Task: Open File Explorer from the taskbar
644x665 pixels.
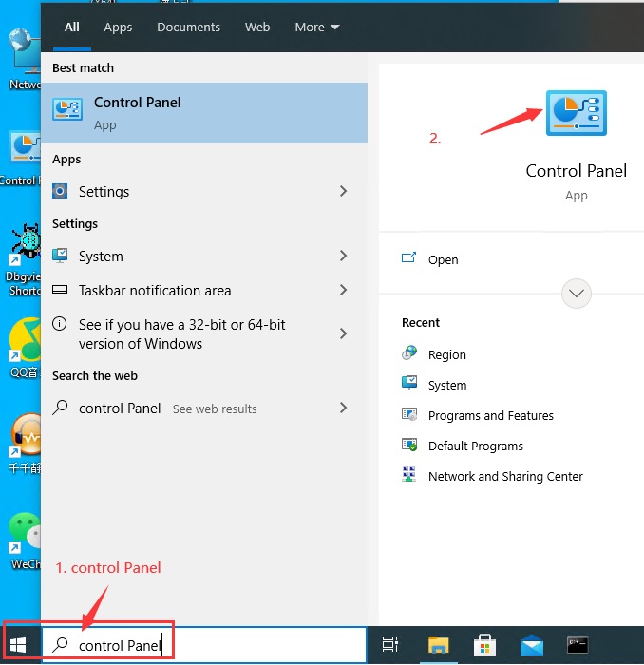Action: pyautogui.click(x=439, y=645)
